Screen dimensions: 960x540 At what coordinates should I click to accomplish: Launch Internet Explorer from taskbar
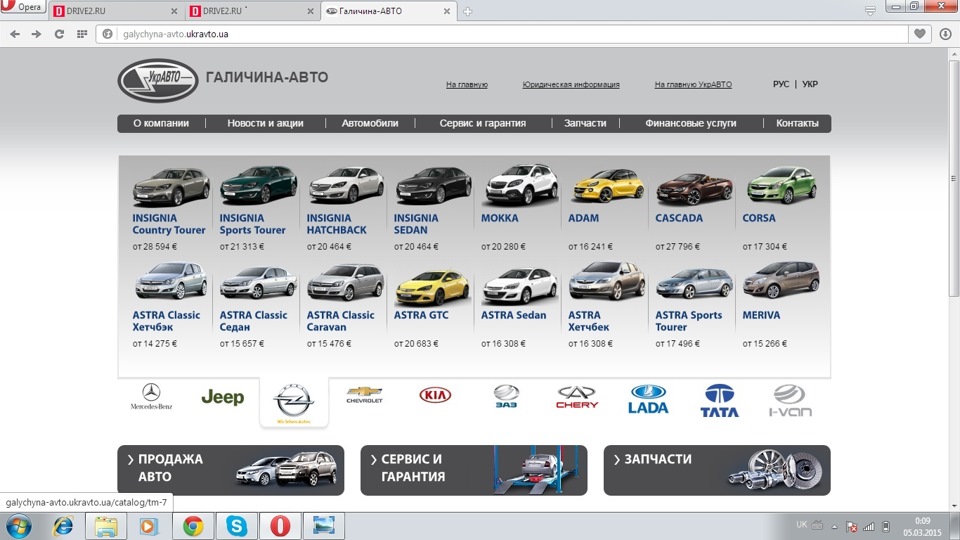[63, 527]
